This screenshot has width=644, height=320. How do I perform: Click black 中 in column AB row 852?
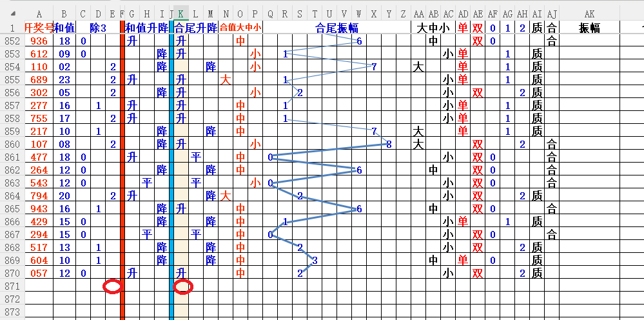(433, 41)
